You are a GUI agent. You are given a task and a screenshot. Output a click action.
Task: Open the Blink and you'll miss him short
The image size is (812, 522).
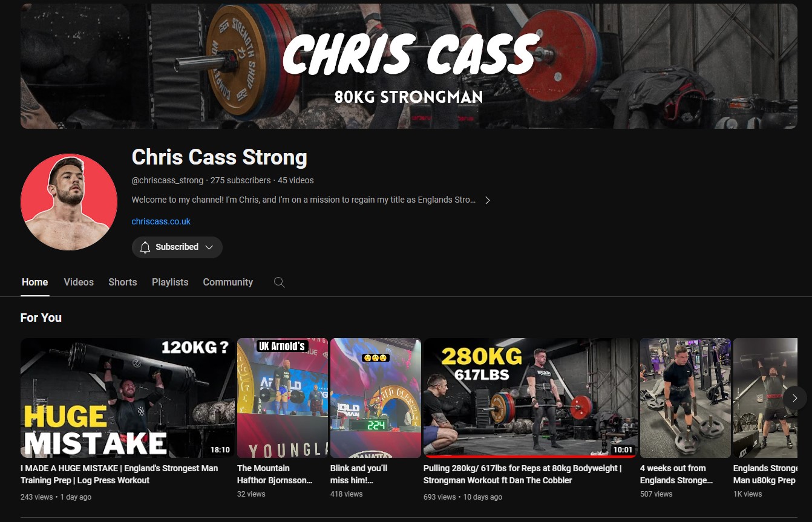376,397
